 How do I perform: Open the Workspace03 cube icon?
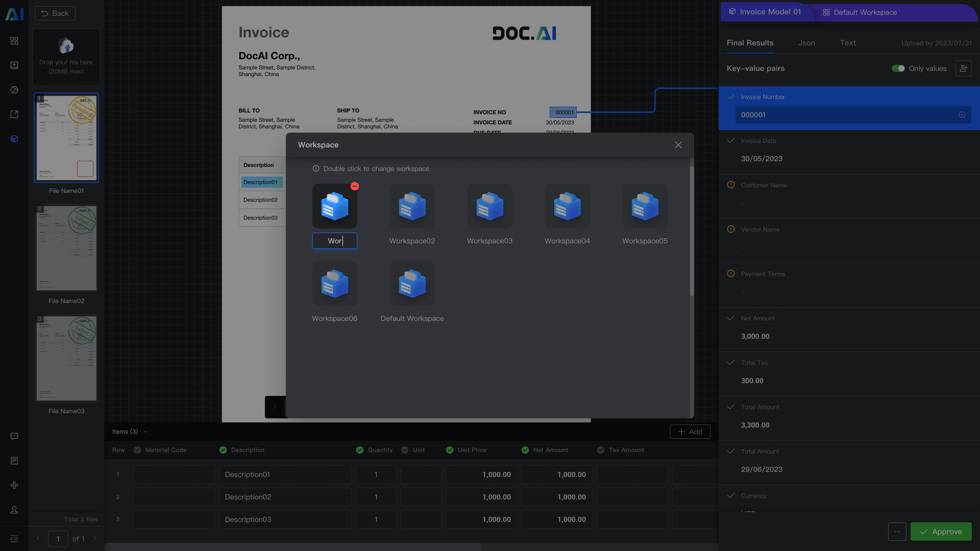[490, 206]
